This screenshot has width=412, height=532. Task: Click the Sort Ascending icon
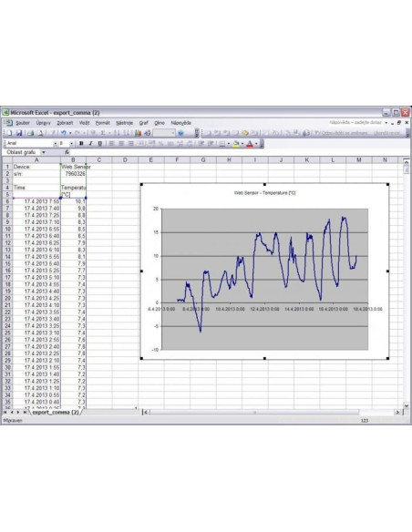click(x=117, y=133)
